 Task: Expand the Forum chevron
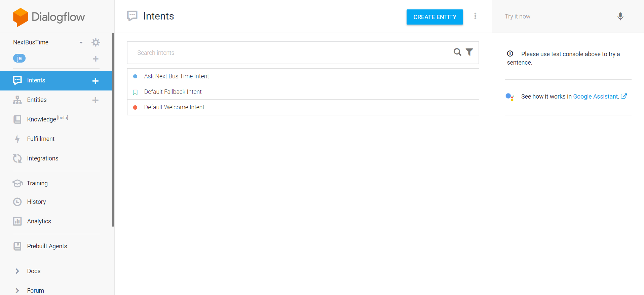click(17, 291)
